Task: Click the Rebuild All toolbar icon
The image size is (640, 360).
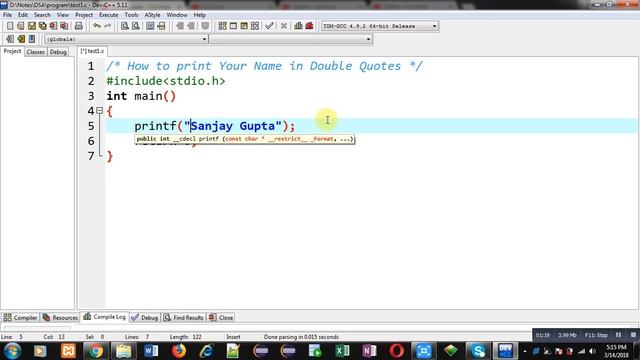Action: click(x=255, y=26)
